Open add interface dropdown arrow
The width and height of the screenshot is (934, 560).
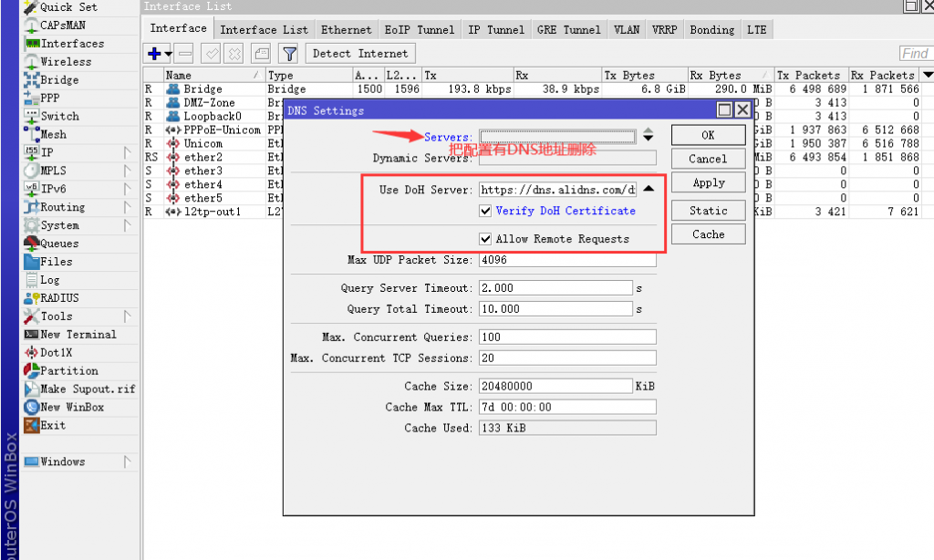[168, 54]
